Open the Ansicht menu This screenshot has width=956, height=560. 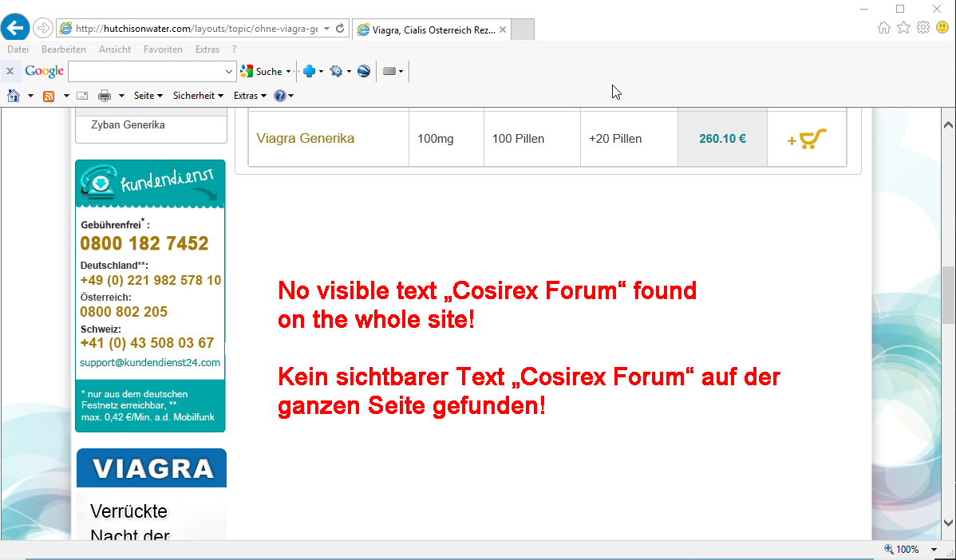click(x=115, y=49)
